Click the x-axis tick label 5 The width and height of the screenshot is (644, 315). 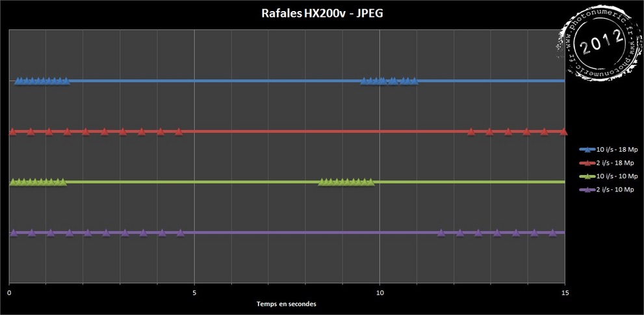pyautogui.click(x=194, y=293)
